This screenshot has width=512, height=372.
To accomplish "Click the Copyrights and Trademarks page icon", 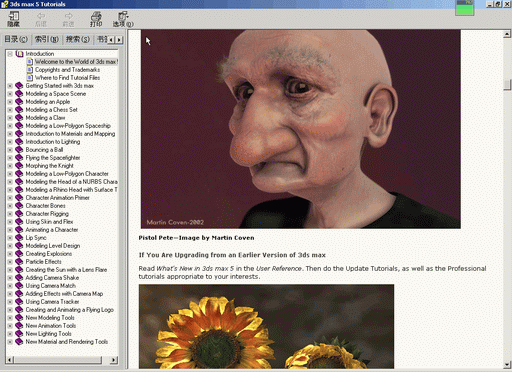I will click(30, 70).
